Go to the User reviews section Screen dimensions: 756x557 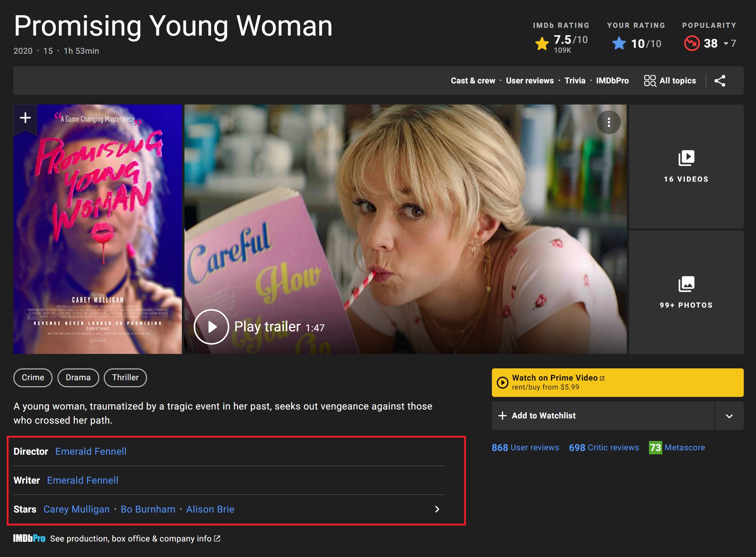(530, 81)
